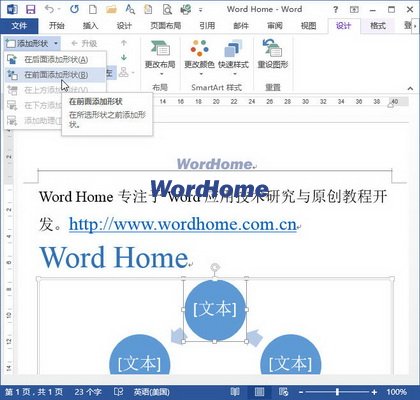Select the bottom-right [文本] circle shape

tap(291, 355)
